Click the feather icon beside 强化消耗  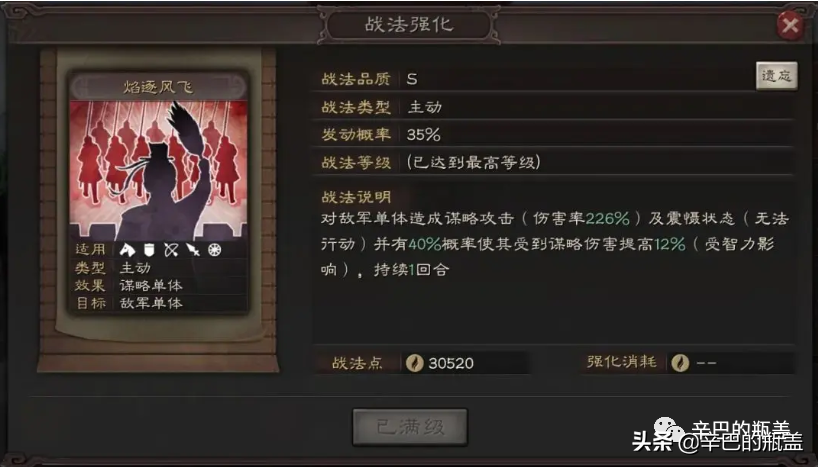coord(680,362)
